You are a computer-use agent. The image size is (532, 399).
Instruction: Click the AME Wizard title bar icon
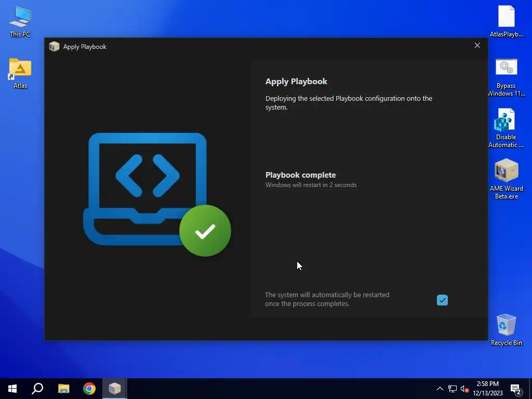click(54, 46)
